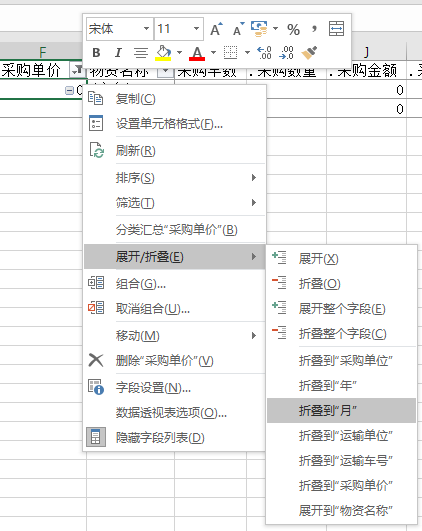This screenshot has width=422, height=531.
Task: Open the borders dropdown arrow
Action: pos(247,52)
